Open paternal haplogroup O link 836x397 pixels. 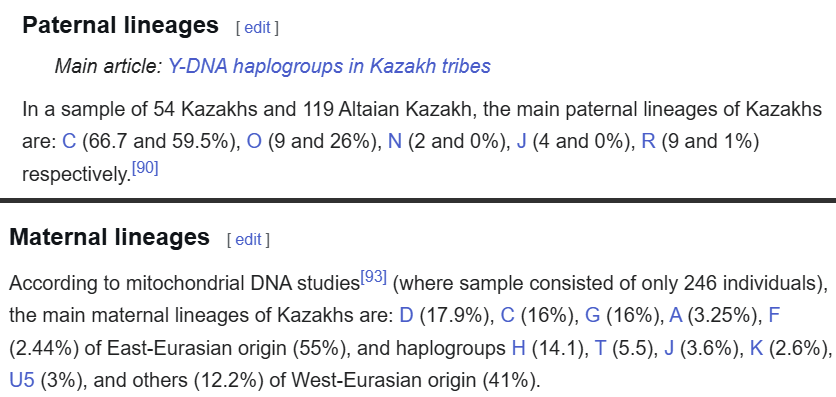254,142
